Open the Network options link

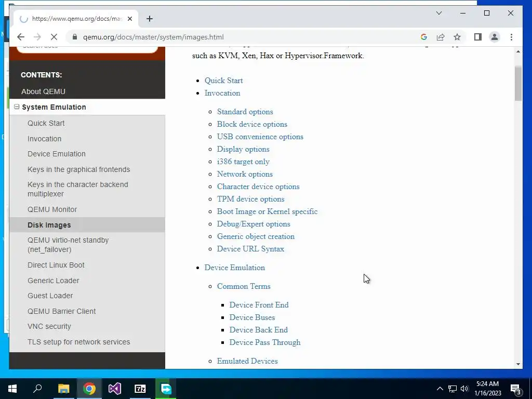point(245,174)
